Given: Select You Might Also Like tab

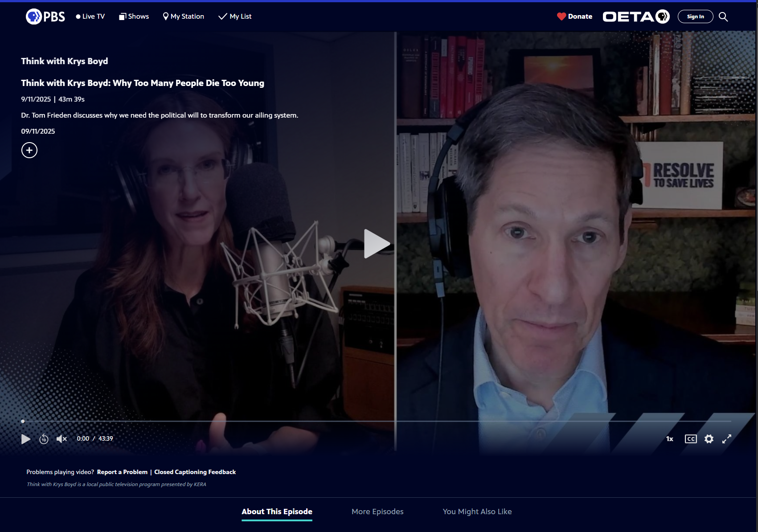Looking at the screenshot, I should tap(477, 512).
